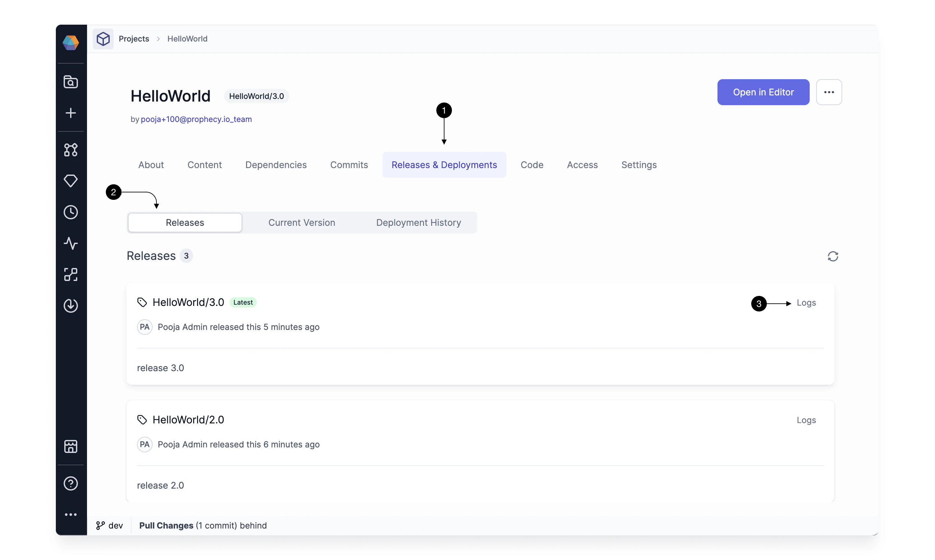Select the Releases segmented toggle
This screenshot has height=560, width=935.
[x=185, y=222]
